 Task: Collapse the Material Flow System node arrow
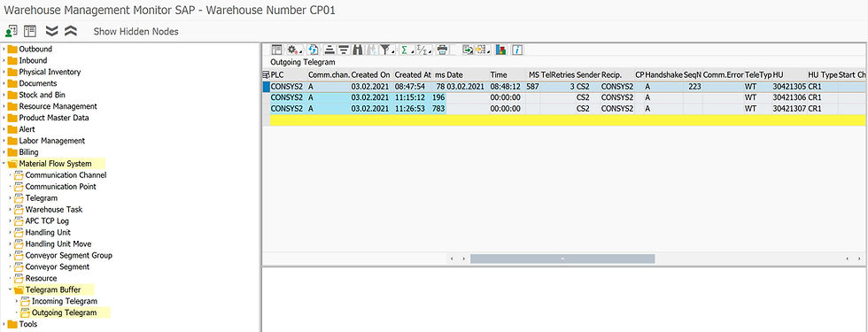(4, 164)
